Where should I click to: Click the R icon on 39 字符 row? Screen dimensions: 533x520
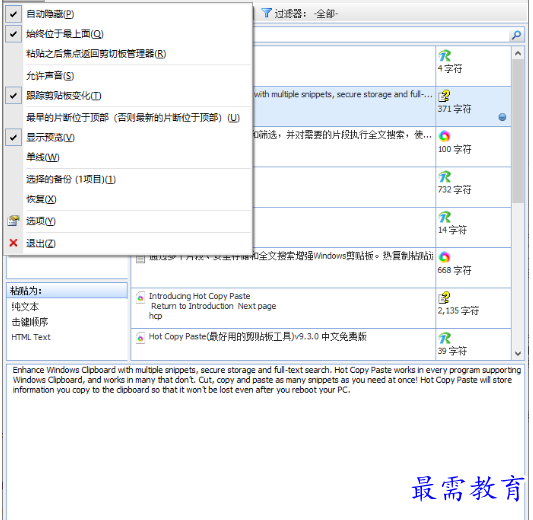(x=444, y=338)
